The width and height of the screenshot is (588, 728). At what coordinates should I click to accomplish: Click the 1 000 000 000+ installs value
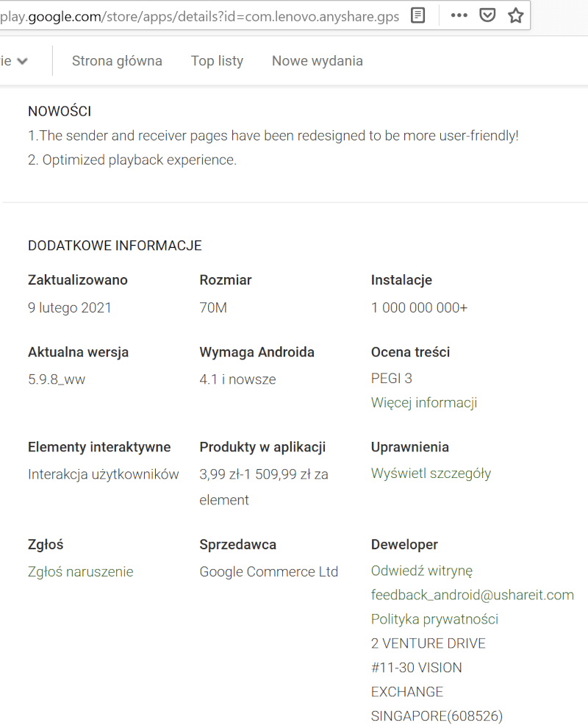(419, 307)
